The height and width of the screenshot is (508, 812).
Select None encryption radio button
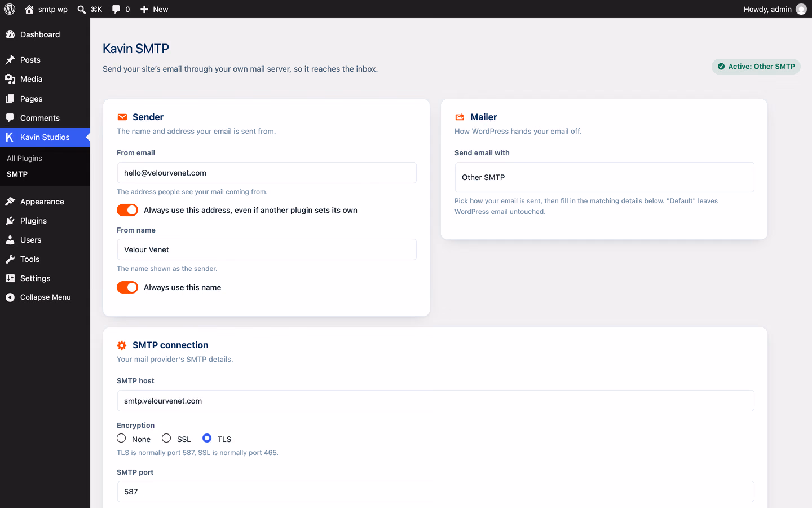point(121,438)
